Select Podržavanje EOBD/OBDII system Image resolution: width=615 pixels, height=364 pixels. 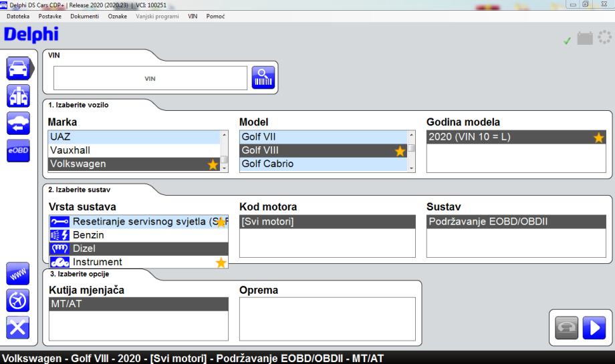516,222
